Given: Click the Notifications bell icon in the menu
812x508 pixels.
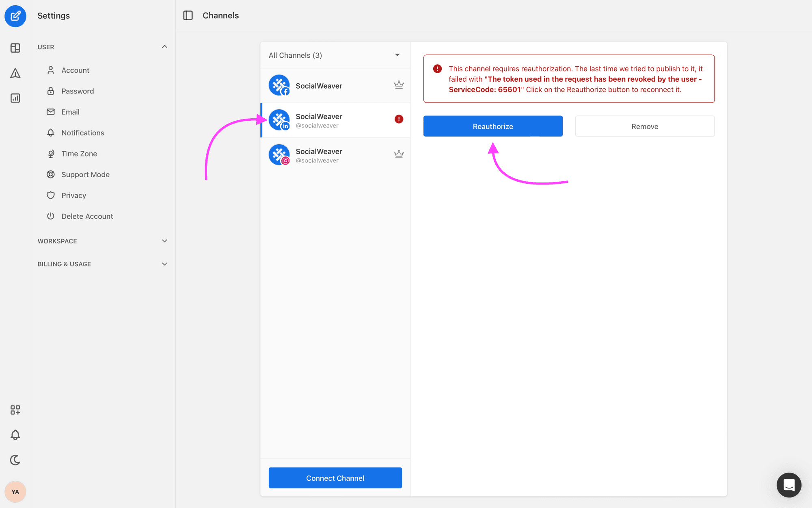Looking at the screenshot, I should click(x=51, y=132).
